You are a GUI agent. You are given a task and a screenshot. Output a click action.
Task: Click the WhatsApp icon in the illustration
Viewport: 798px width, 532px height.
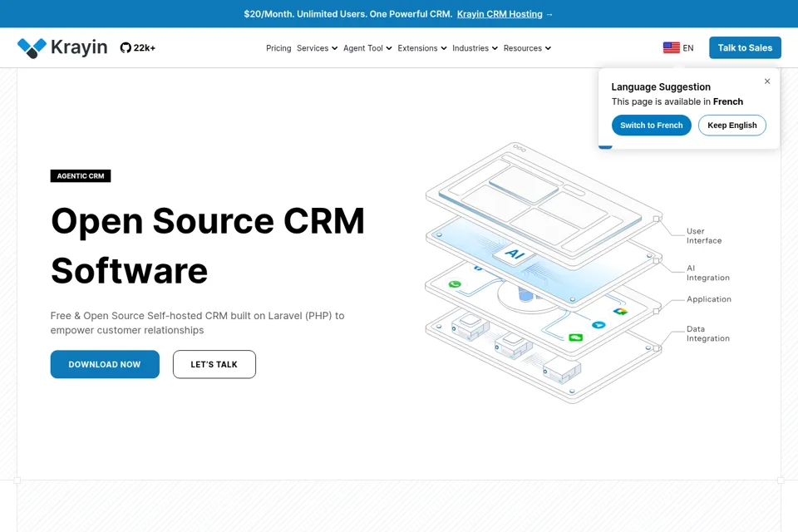tap(455, 284)
